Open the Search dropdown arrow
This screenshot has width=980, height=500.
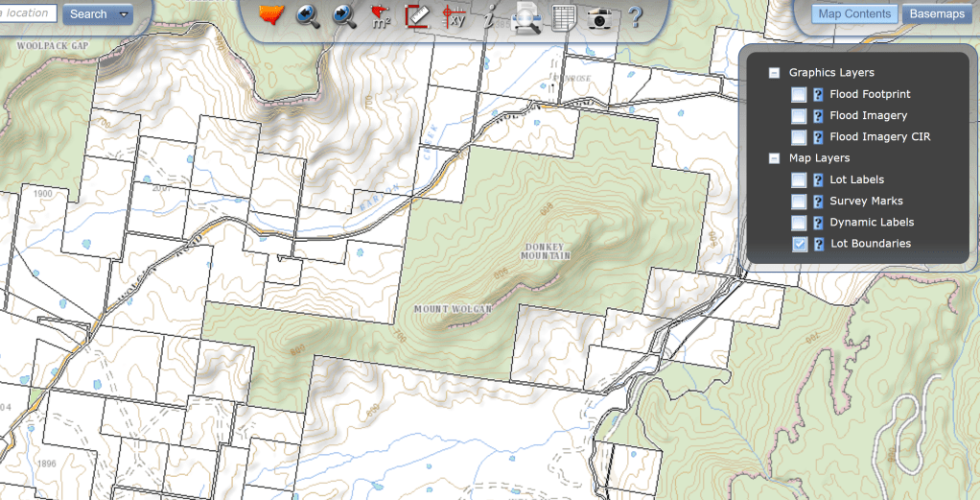point(124,14)
